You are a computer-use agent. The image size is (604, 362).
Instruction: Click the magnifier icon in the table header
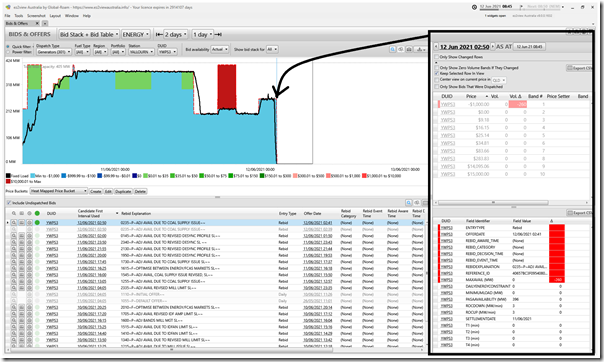[x=13, y=213]
